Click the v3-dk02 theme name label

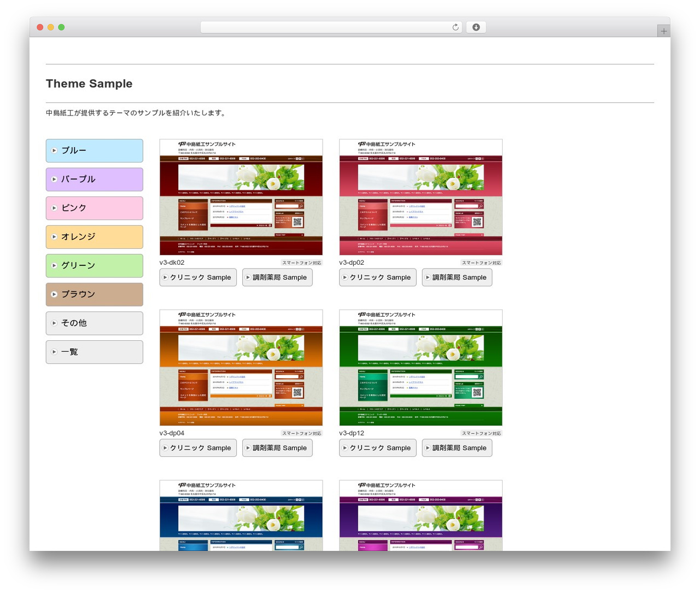coord(172,263)
